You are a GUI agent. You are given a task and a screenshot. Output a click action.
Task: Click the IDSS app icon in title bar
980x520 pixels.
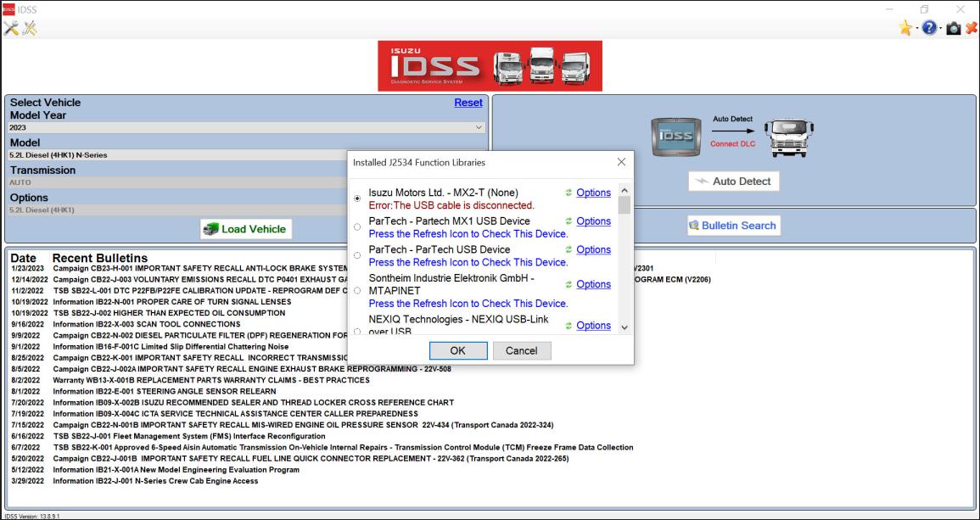click(x=8, y=9)
